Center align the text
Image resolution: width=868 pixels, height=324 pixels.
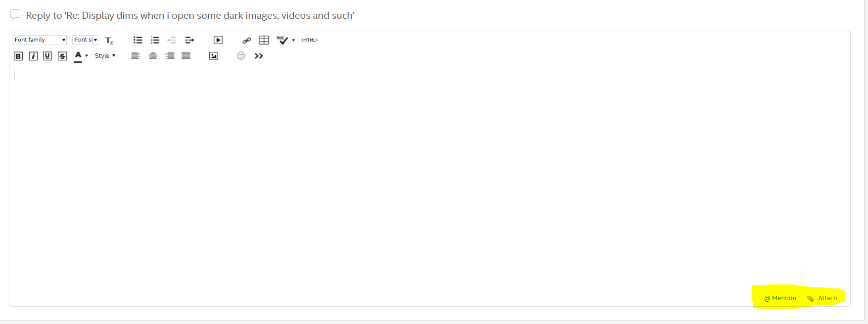coord(153,56)
